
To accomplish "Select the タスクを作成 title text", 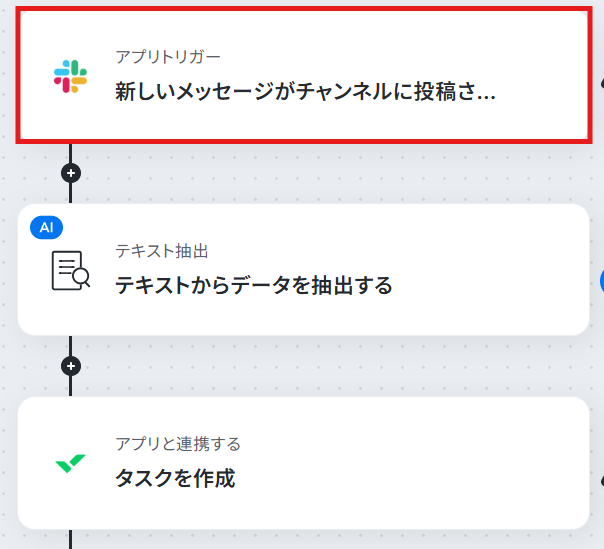I will (175, 478).
